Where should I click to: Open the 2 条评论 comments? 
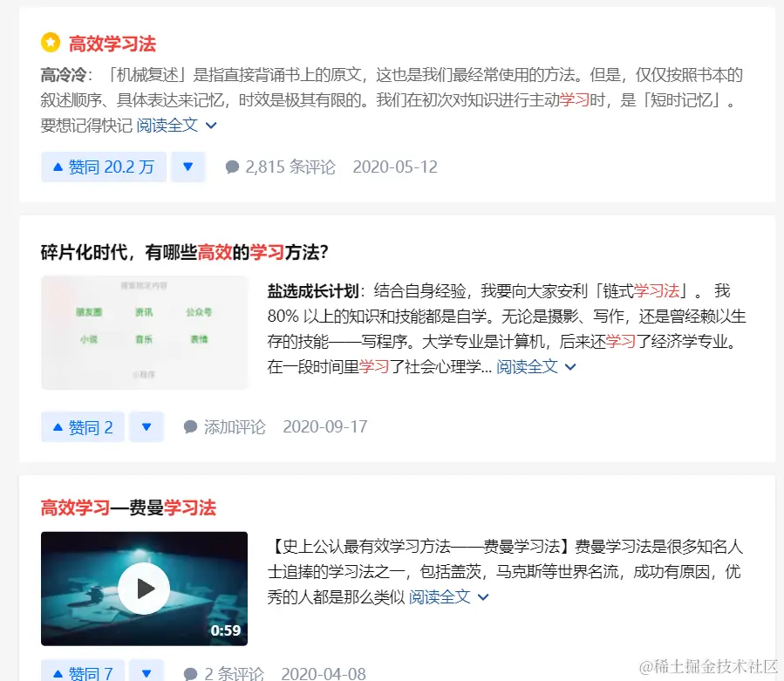(x=223, y=673)
